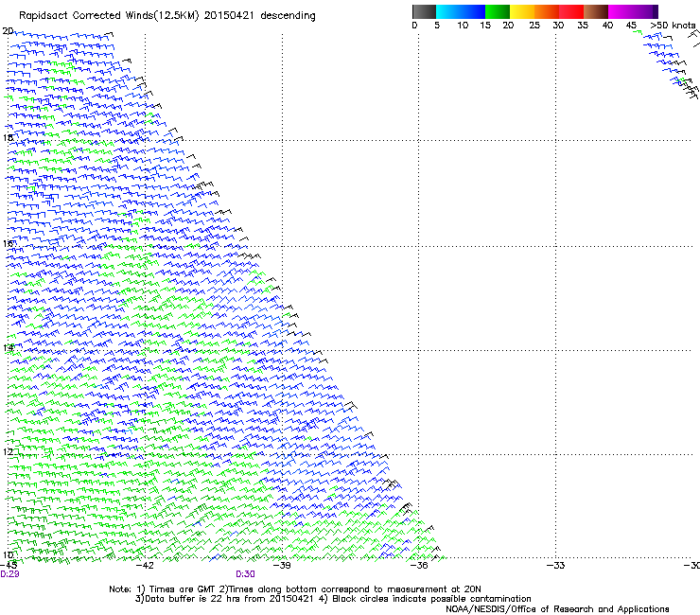700x615 pixels.
Task: Click the longitude label '-33' on the bottom axis
Action: (x=555, y=565)
